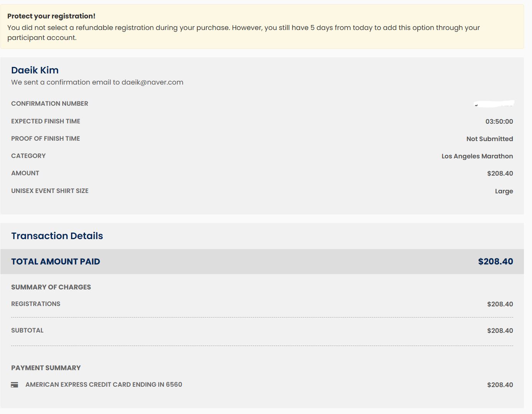Click the "Not Submitted" proof status

click(489, 139)
